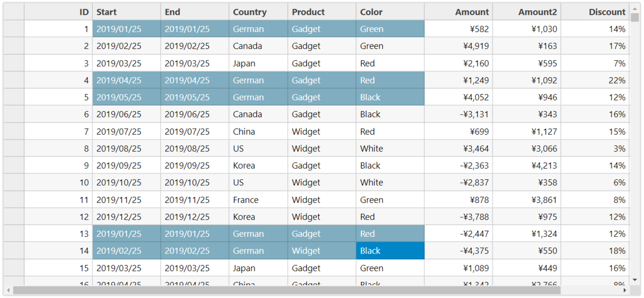Select the row header of row 14
The width and height of the screenshot is (644, 298).
pos(13,251)
